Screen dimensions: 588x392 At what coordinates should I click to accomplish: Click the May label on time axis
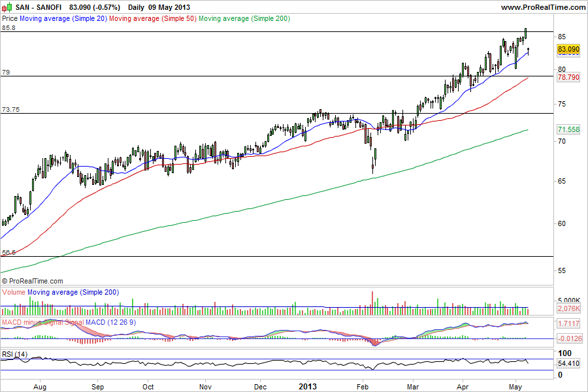tap(515, 387)
